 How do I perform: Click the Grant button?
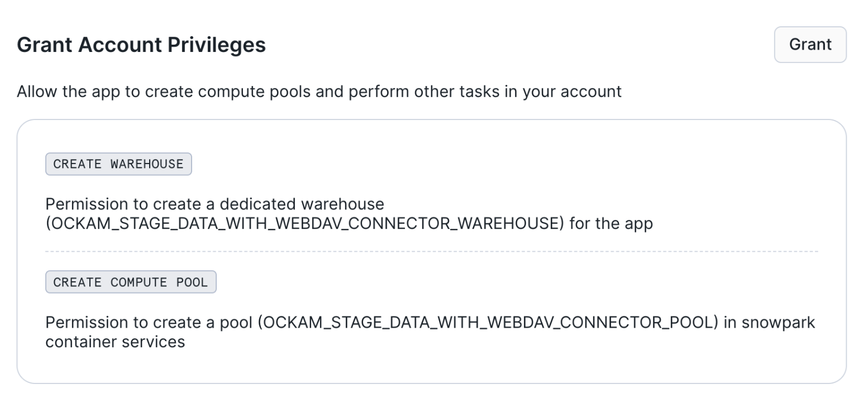coord(810,45)
